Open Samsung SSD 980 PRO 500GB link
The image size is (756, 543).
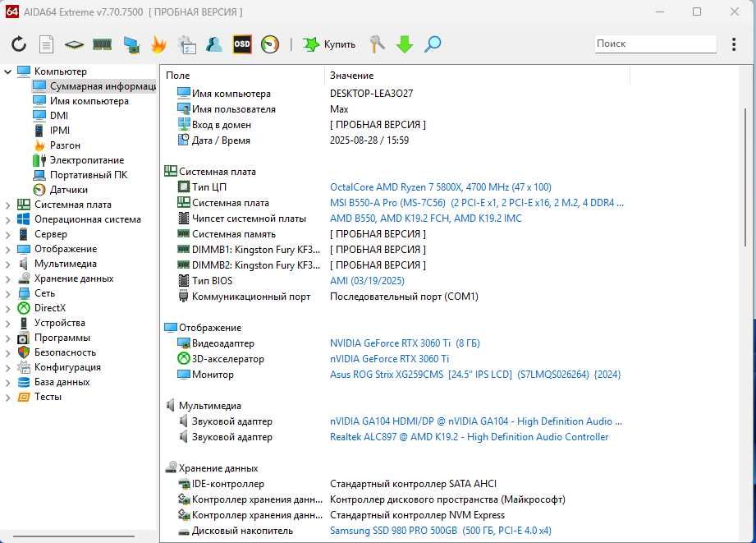pos(440,531)
